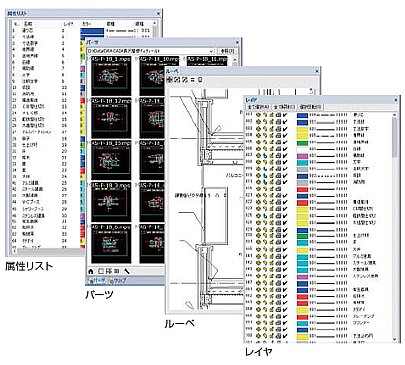Viewport: 405px width, 365px height.
Task: Open the folder path dropdown in Parts panel
Action: click(x=211, y=51)
